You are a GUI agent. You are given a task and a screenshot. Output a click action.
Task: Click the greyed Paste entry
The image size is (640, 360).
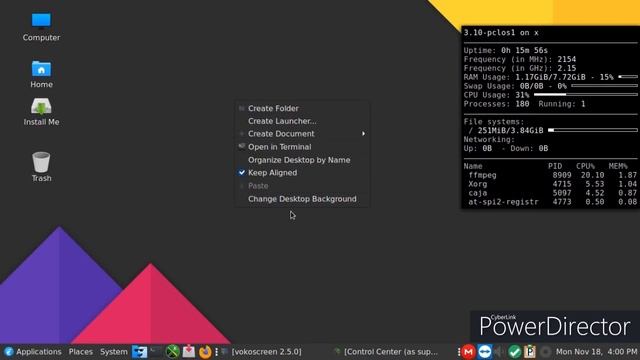(x=302, y=186)
